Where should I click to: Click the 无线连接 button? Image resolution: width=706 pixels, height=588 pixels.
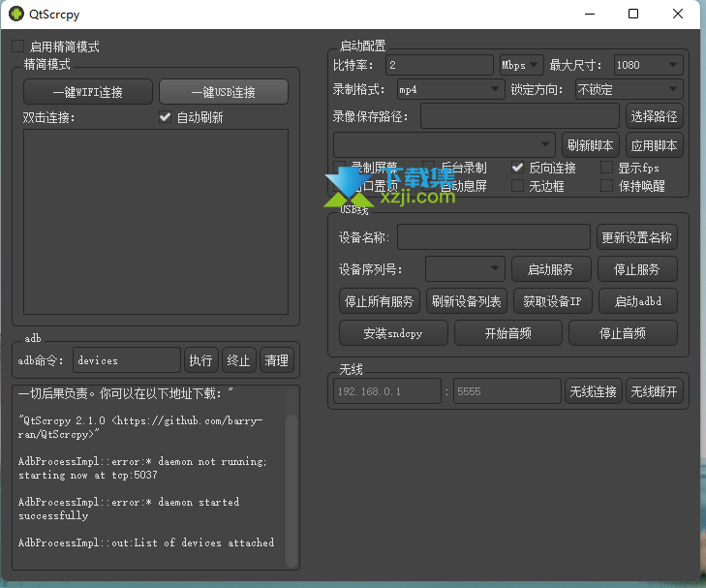pos(593,390)
